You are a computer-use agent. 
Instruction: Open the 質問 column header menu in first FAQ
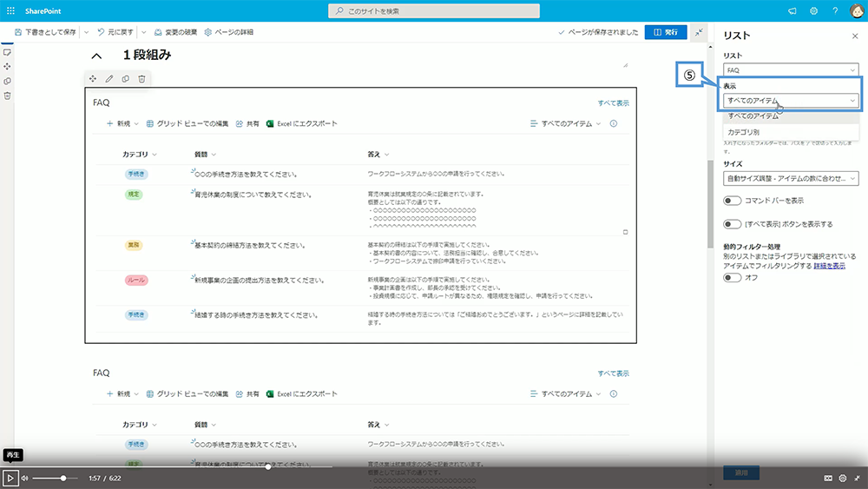coord(205,155)
